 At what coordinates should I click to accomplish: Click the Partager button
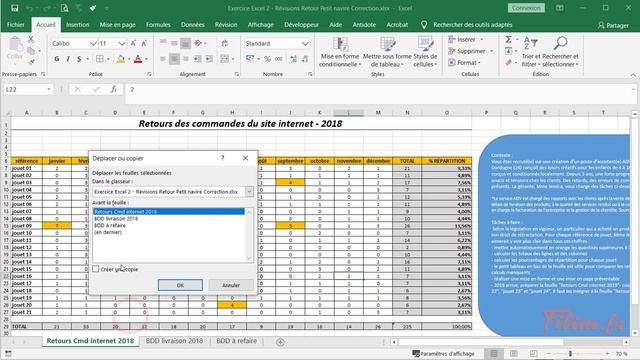pyautogui.click(x=613, y=25)
